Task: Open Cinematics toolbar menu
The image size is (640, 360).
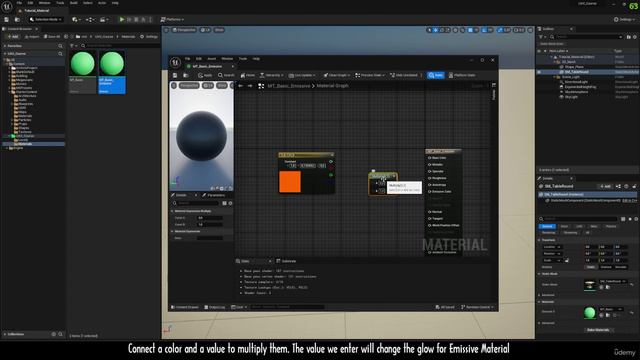Action: pos(104,20)
